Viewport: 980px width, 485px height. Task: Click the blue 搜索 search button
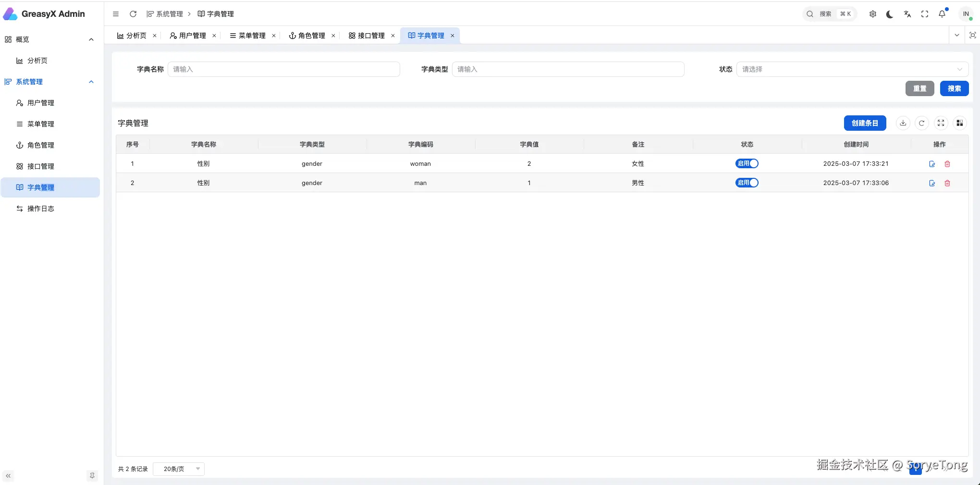point(955,88)
